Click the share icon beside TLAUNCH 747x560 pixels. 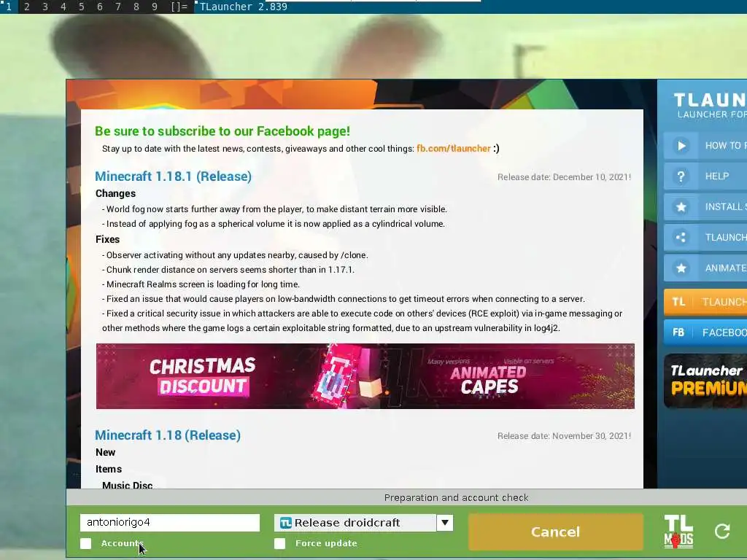point(681,237)
